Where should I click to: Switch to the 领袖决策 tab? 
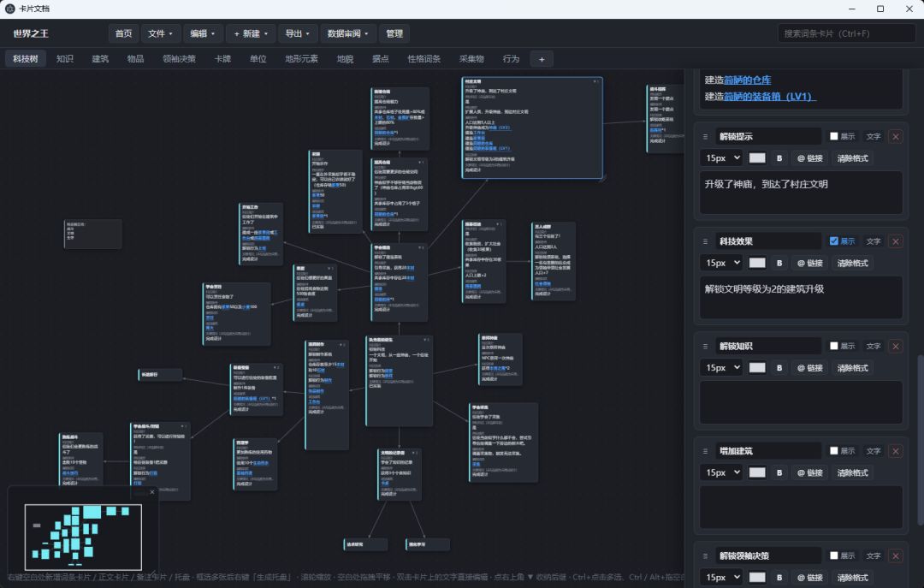click(179, 59)
